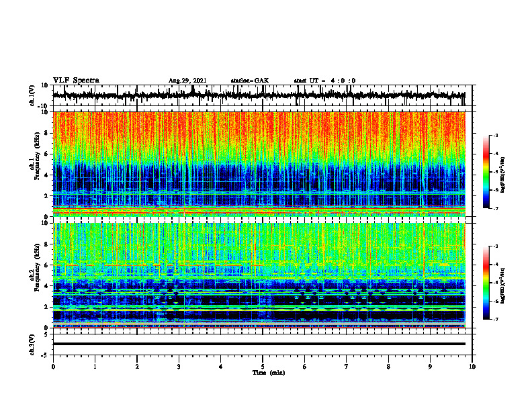Click the time axis tick label "1"
This screenshot has width=532, height=411.
95,367
